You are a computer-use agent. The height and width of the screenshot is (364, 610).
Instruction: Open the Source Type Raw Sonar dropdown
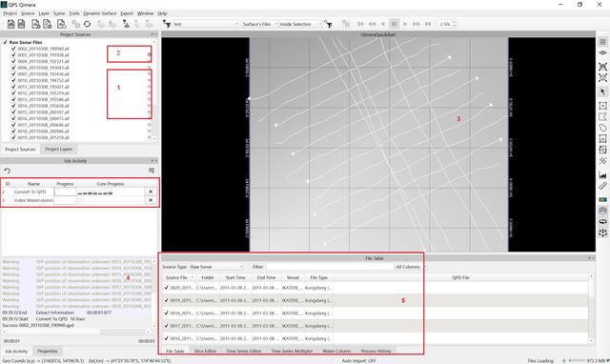pyautogui.click(x=216, y=267)
